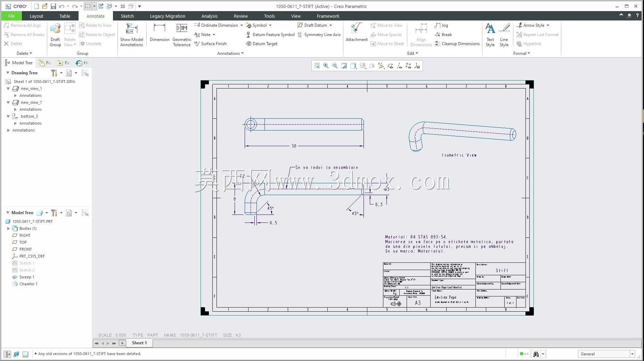Expand the Bodies (1) node
The height and width of the screenshot is (361, 644).
(9, 228)
